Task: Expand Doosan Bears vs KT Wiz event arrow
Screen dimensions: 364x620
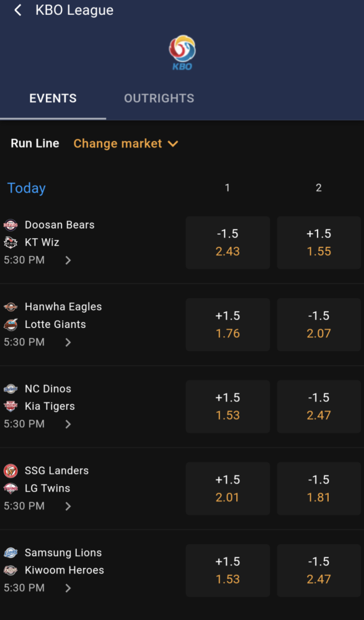Action: click(68, 260)
